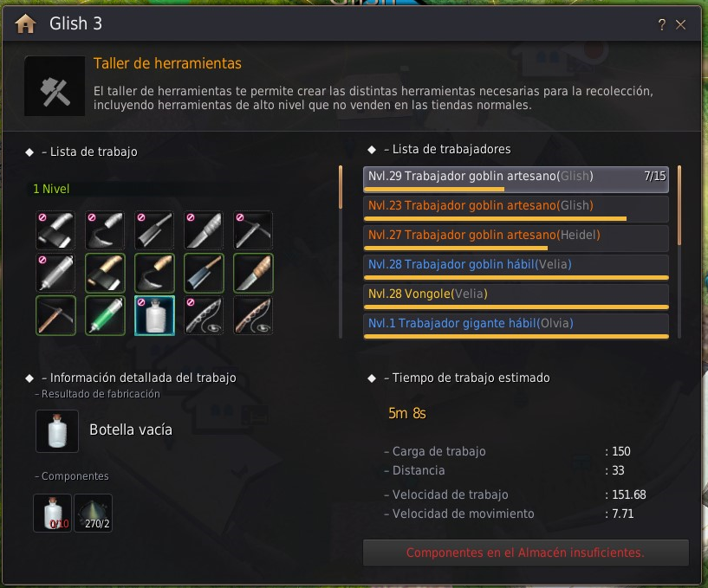Screen dimensions: 708x588
Task: Pick the wooden-handled hoe recipe
Action: 154,273
